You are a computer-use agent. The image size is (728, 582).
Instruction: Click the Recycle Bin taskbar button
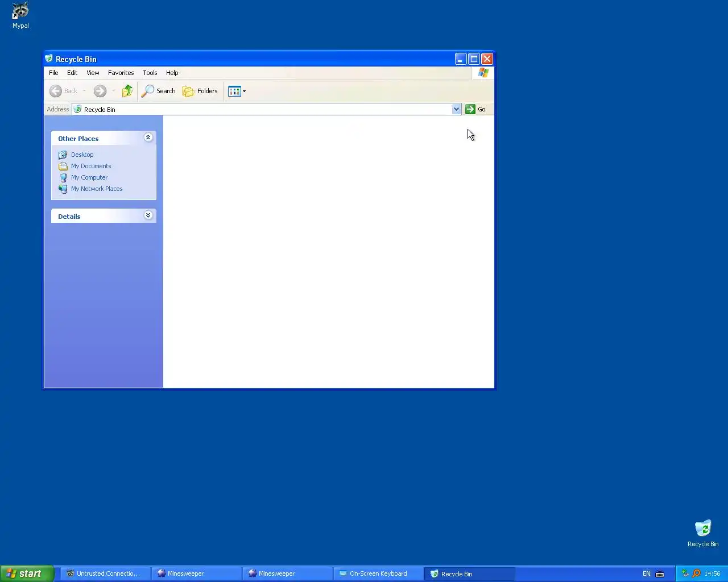click(x=469, y=573)
